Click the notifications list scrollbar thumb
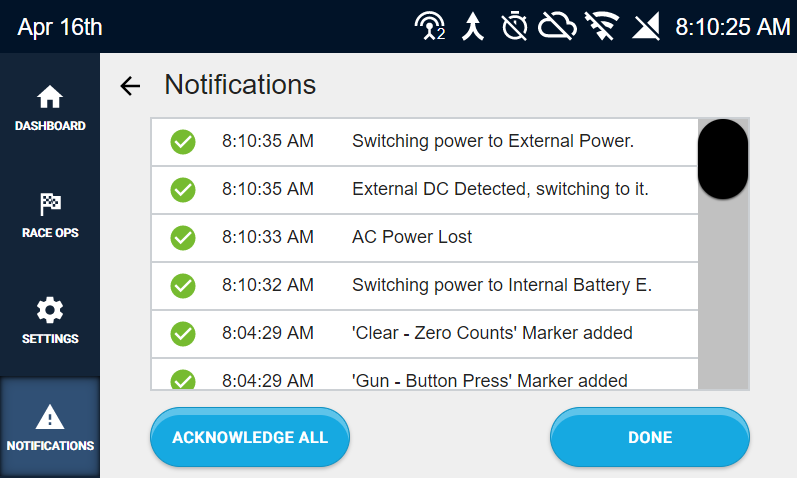 coord(723,159)
